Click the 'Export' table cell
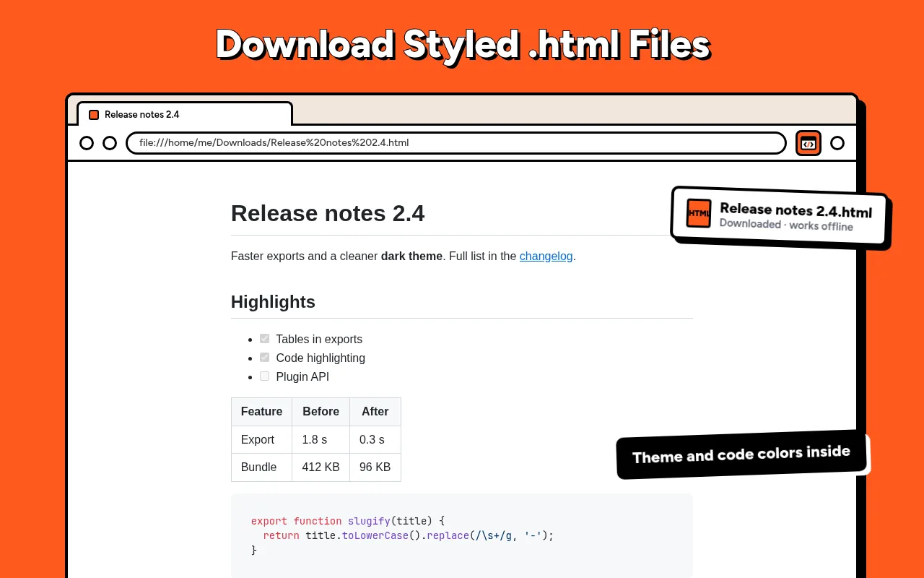The image size is (924, 578). click(261, 440)
